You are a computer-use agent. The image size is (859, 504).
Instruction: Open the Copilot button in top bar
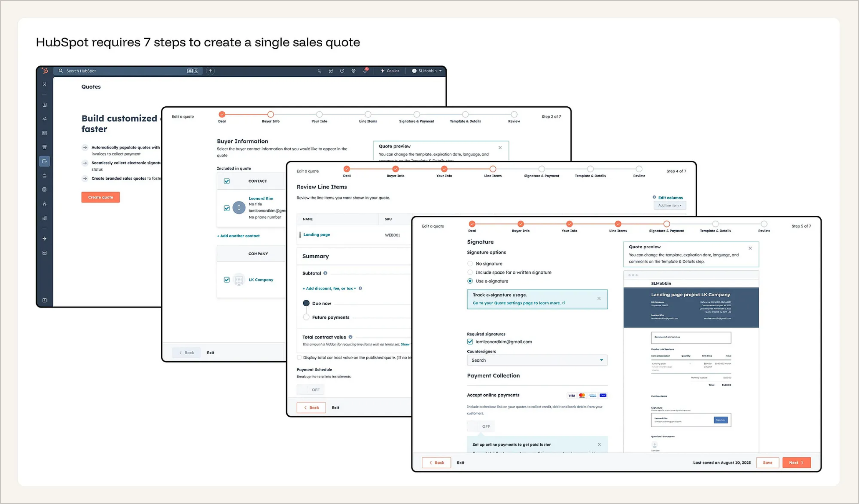pyautogui.click(x=390, y=71)
